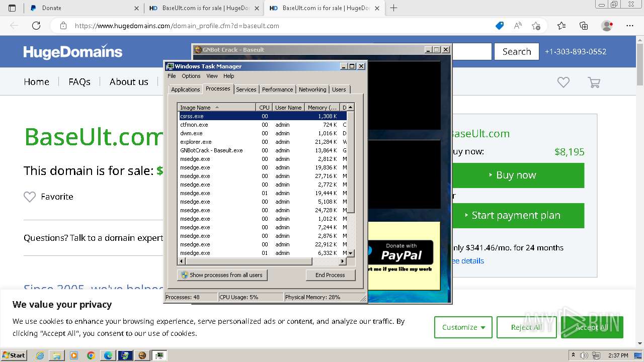644x362 pixels.
Task: Click the Search button on HugeDomains
Action: point(517,51)
